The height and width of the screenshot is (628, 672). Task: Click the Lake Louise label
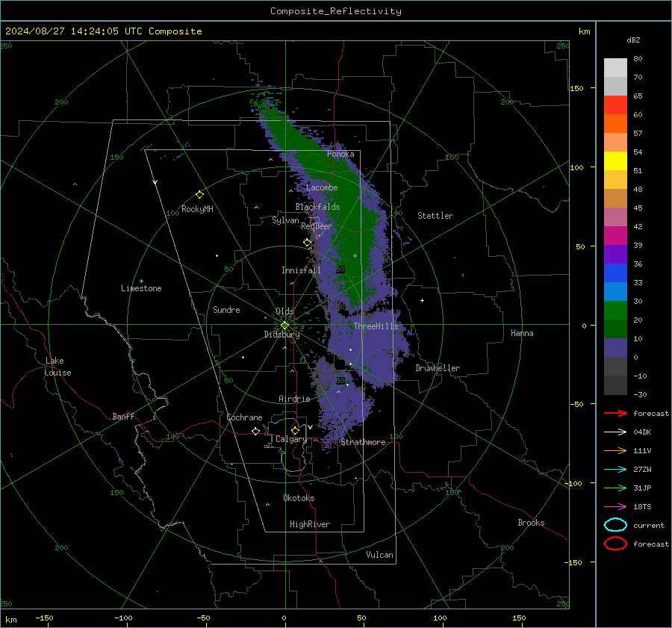[57, 367]
